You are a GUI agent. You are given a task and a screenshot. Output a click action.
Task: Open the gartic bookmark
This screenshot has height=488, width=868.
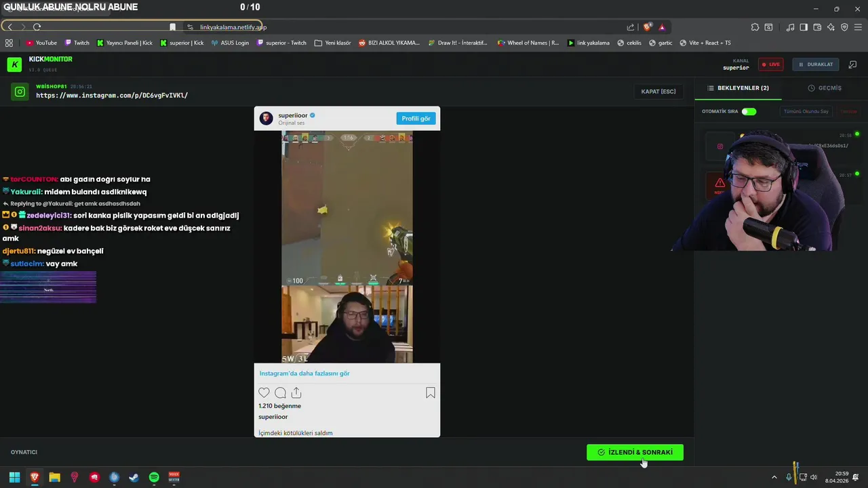click(660, 43)
